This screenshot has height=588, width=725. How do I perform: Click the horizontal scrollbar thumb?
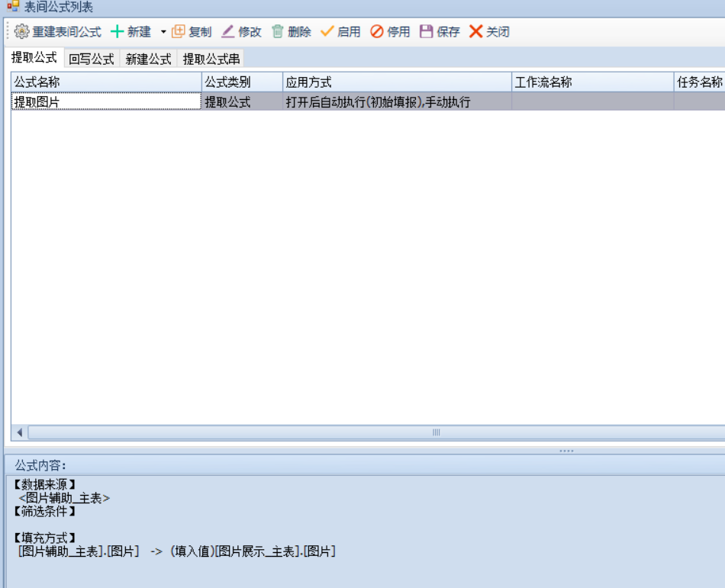point(436,432)
